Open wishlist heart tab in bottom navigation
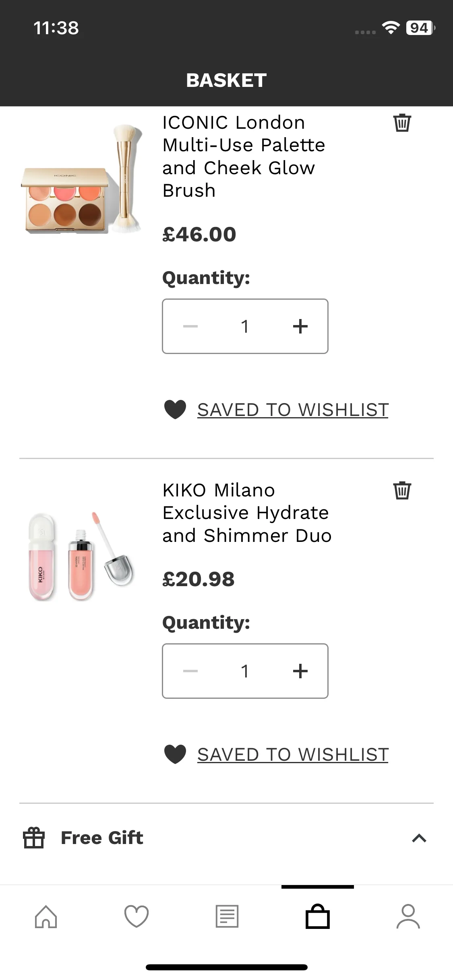The width and height of the screenshot is (453, 980). point(137,916)
